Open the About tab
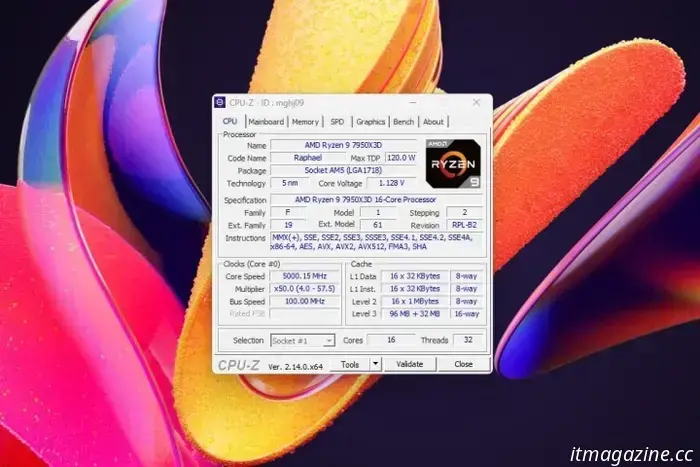Screen dimensions: 700x467 (x=433, y=121)
